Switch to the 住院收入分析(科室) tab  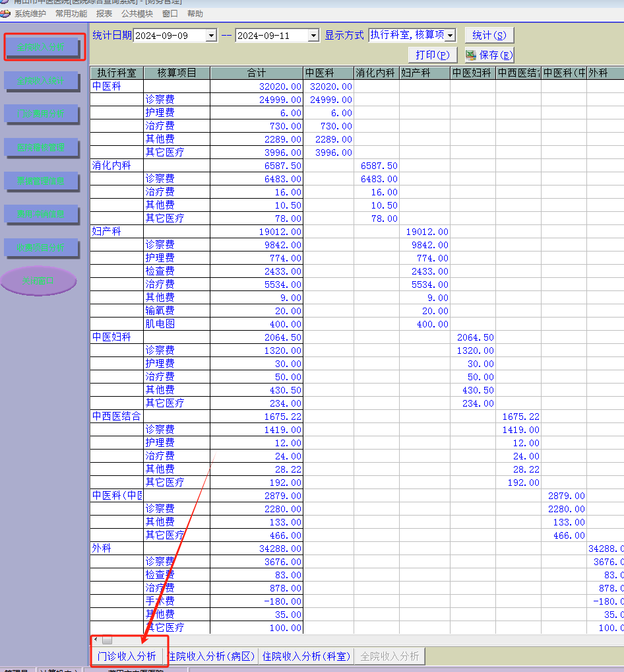click(306, 656)
